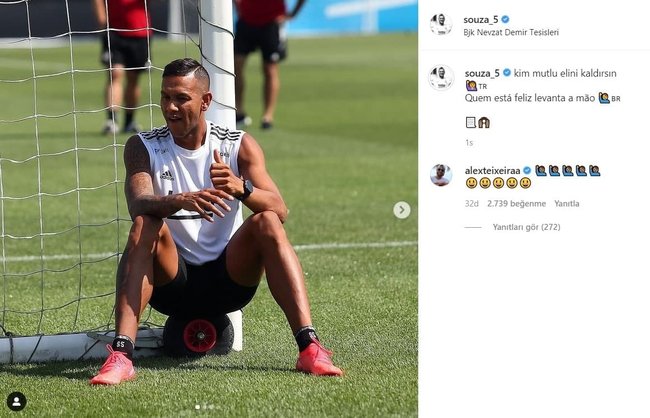Open alexteixeiraa profile avatar
This screenshot has width=650, height=418.
(441, 175)
